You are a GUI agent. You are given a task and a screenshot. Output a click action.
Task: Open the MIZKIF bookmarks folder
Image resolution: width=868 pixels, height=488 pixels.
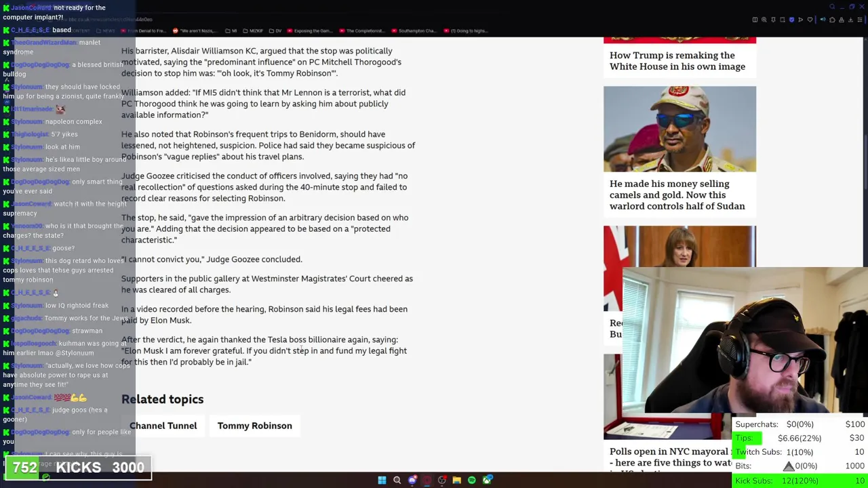(253, 30)
